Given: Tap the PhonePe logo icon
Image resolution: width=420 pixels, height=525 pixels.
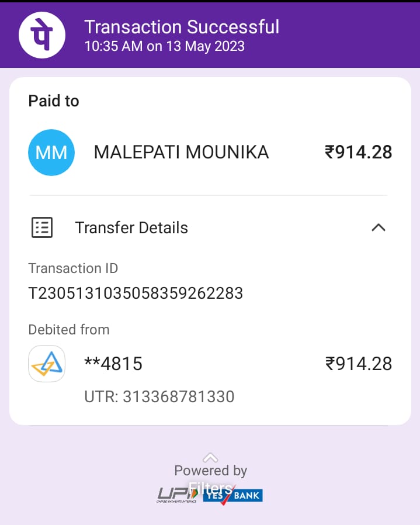Looking at the screenshot, I should point(42,34).
